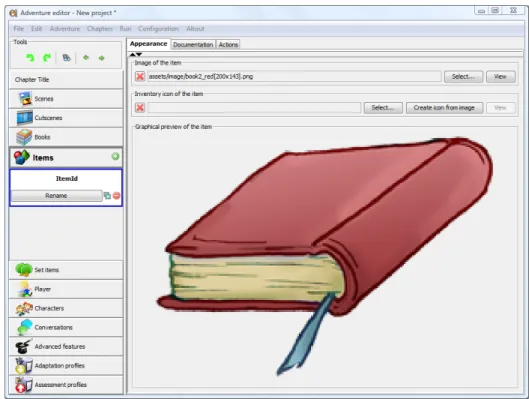Image resolution: width=529 pixels, height=399 pixels.
Task: Open the Configuration menu
Action: [158, 29]
